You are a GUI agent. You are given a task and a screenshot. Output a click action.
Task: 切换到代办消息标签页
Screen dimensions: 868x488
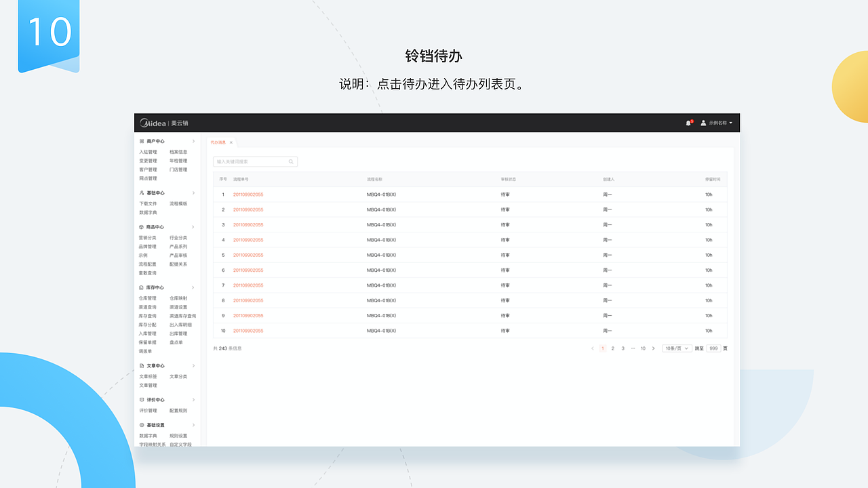pyautogui.click(x=218, y=142)
